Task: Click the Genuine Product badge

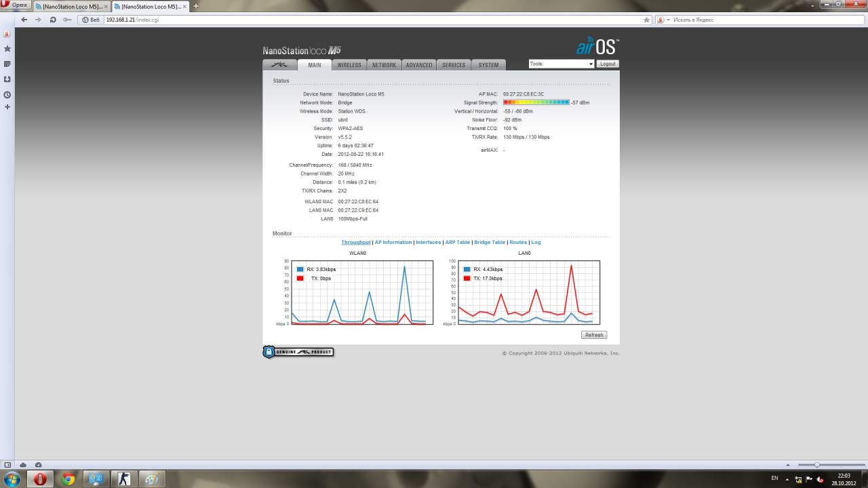Action: tap(298, 352)
